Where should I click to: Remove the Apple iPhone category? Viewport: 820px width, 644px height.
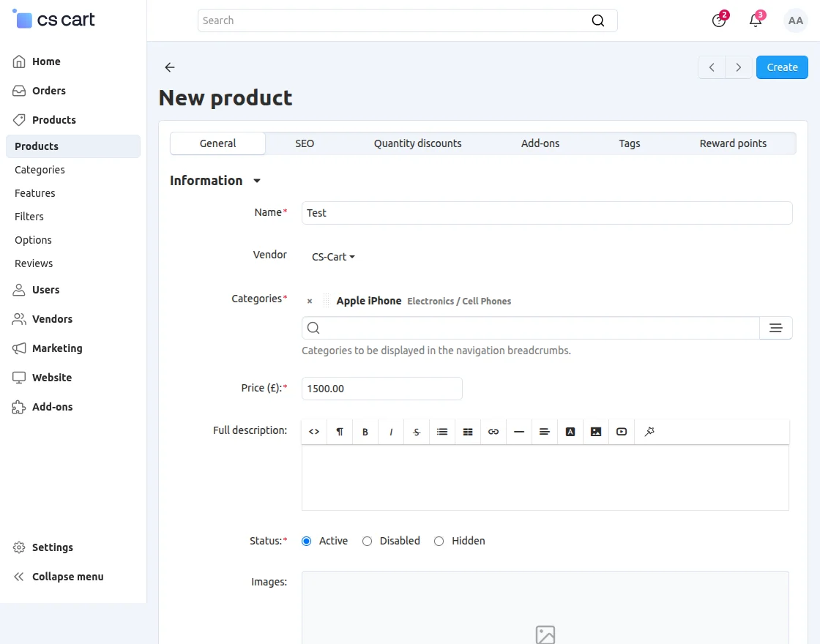coord(310,301)
